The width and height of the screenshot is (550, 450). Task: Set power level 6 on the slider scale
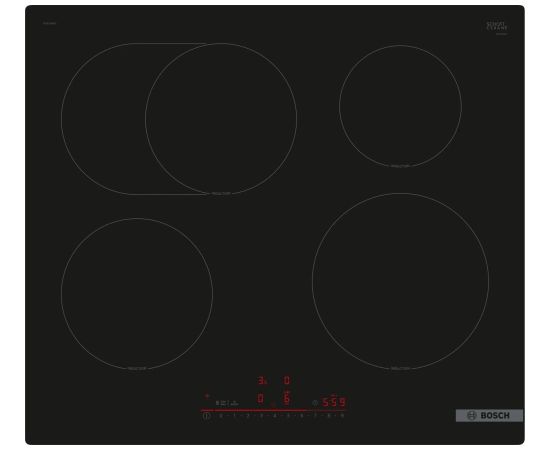pyautogui.click(x=302, y=416)
